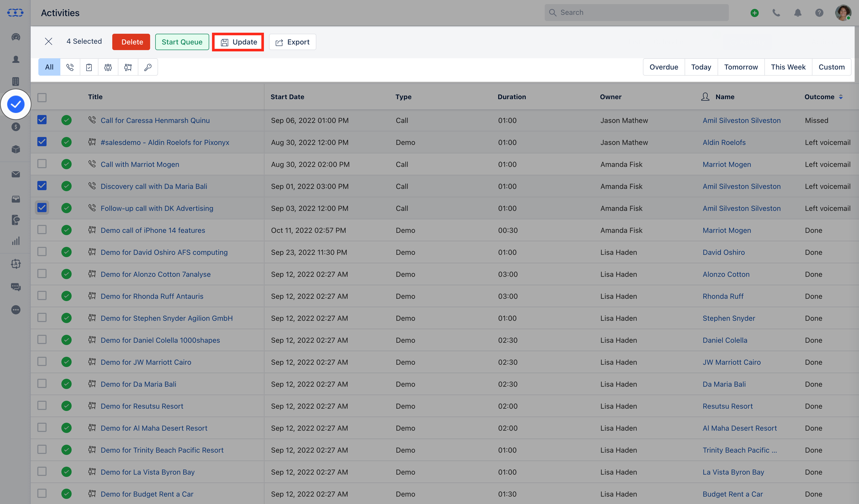859x504 pixels.
Task: Click completed status icon for Call with Marriot Mogen
Action: tap(66, 164)
